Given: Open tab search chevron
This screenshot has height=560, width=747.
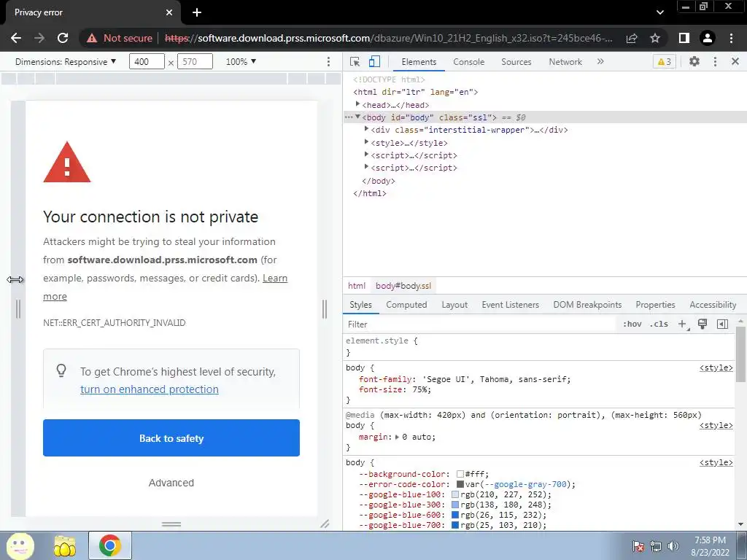Looking at the screenshot, I should pos(659,12).
